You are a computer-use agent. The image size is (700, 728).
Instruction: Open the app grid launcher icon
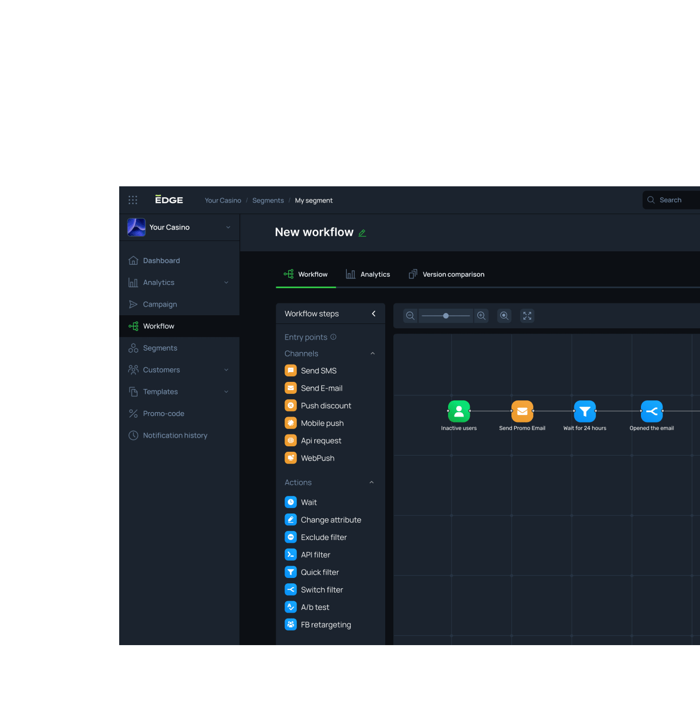(133, 200)
